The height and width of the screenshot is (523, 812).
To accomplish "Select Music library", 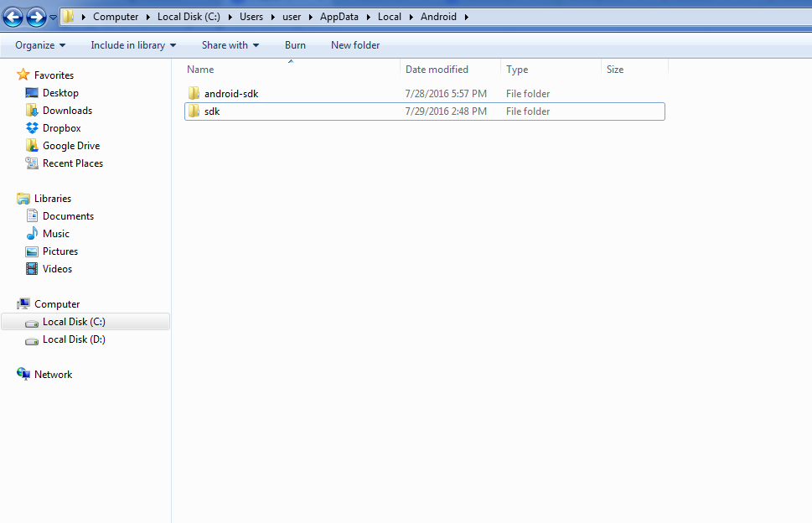I will point(56,234).
